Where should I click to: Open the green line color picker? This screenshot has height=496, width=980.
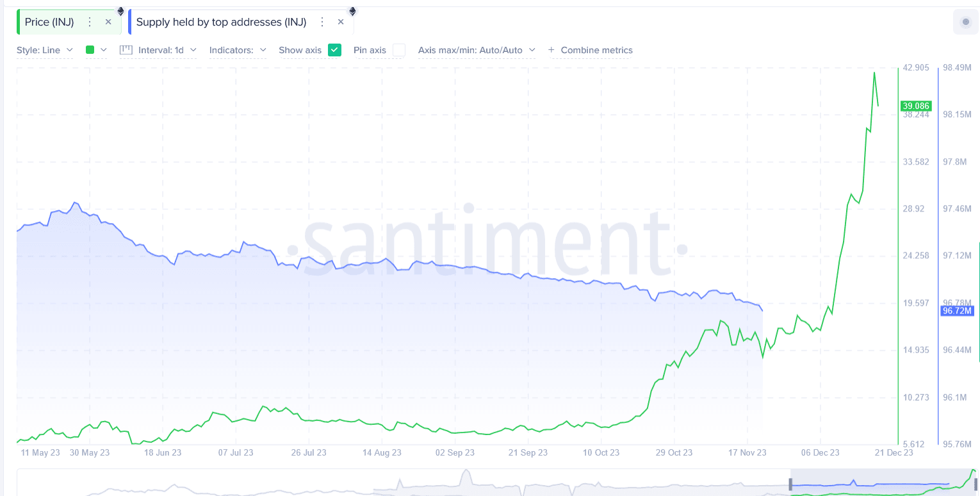[x=96, y=50]
